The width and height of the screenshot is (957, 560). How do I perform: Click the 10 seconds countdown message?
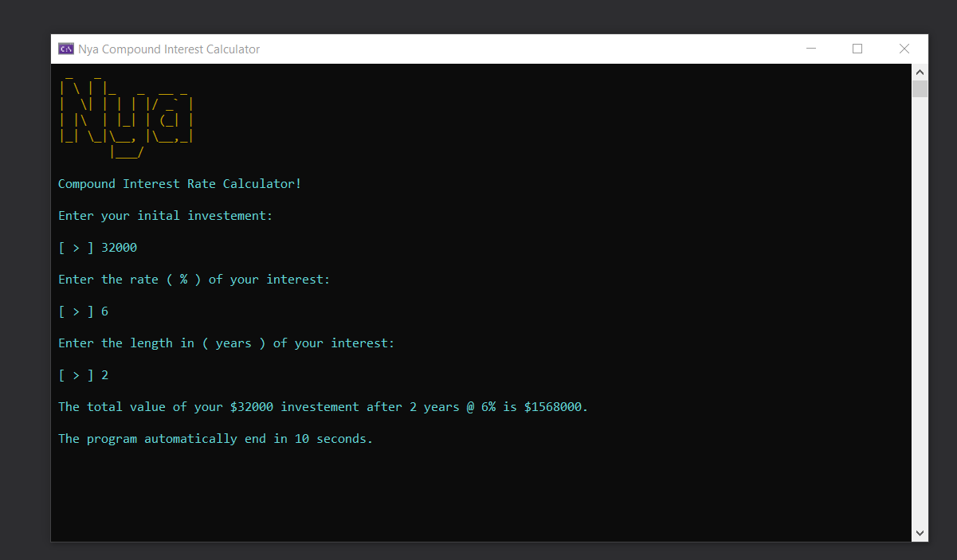pyautogui.click(x=214, y=438)
